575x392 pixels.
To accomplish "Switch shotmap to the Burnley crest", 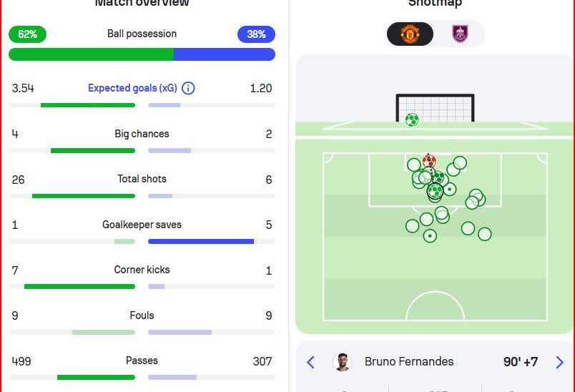I will (x=459, y=34).
